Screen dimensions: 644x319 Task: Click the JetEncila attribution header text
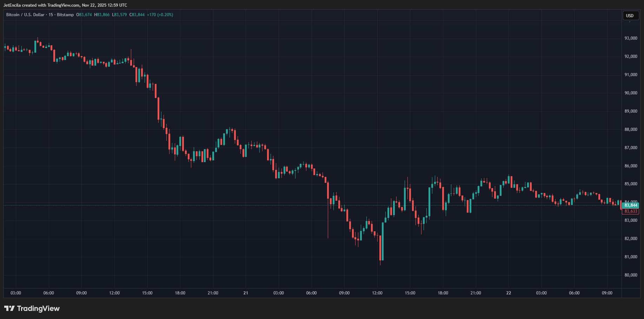65,5
